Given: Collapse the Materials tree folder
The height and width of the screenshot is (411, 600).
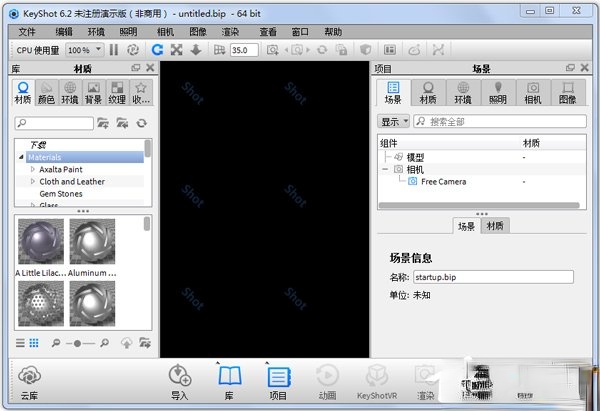Looking at the screenshot, I should coord(21,157).
